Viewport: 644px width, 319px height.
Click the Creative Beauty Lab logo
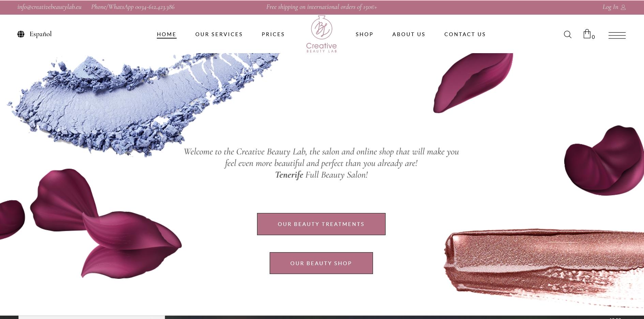pos(321,34)
